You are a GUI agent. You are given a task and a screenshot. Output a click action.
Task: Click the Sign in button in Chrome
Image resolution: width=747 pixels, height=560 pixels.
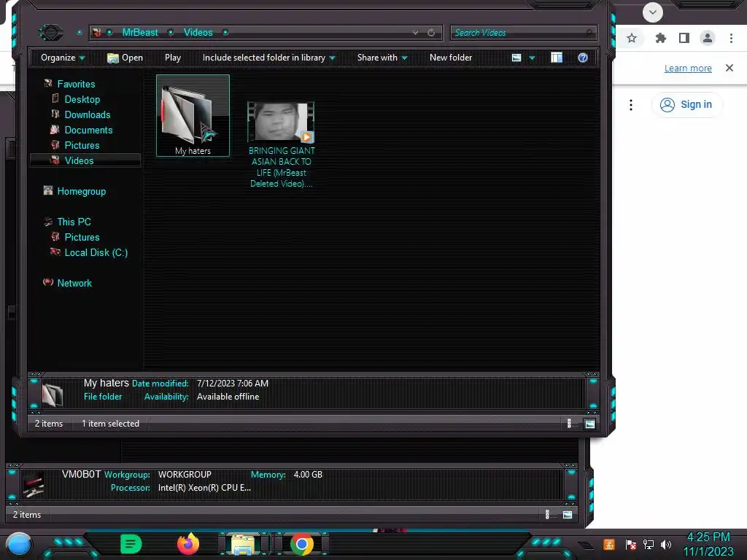(686, 105)
